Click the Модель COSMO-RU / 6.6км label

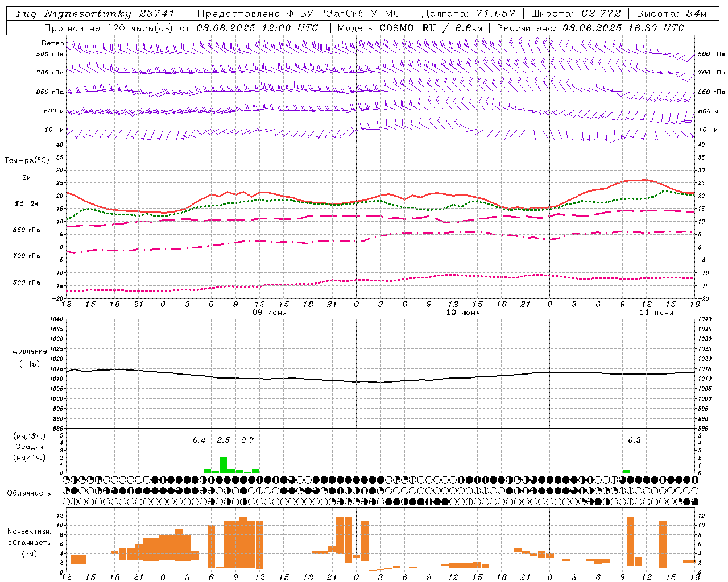point(410,28)
